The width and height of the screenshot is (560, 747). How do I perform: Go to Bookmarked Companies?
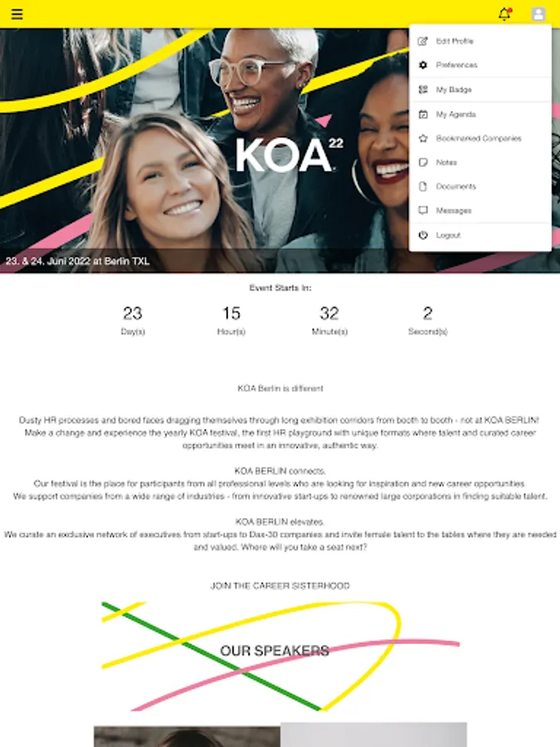[480, 138]
